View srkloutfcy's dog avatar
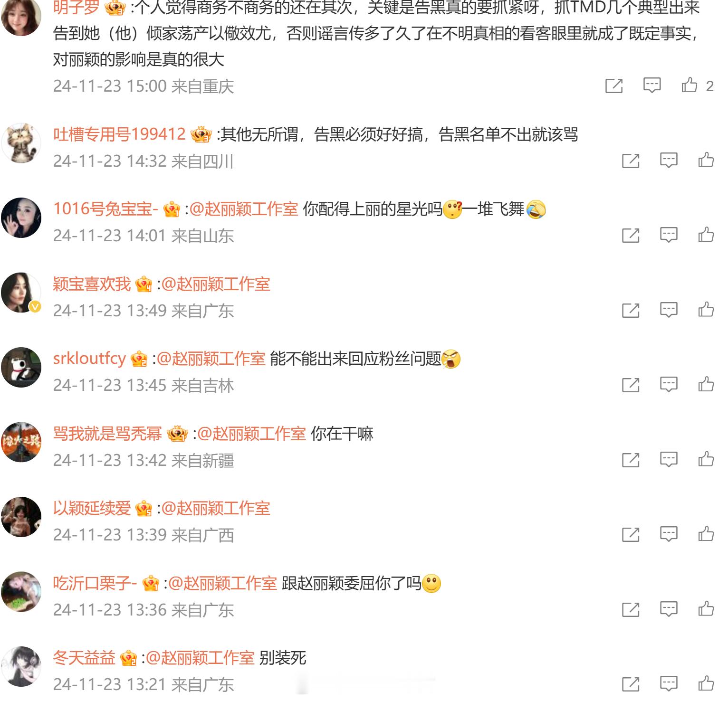This screenshot has height=701, width=728. point(21,368)
